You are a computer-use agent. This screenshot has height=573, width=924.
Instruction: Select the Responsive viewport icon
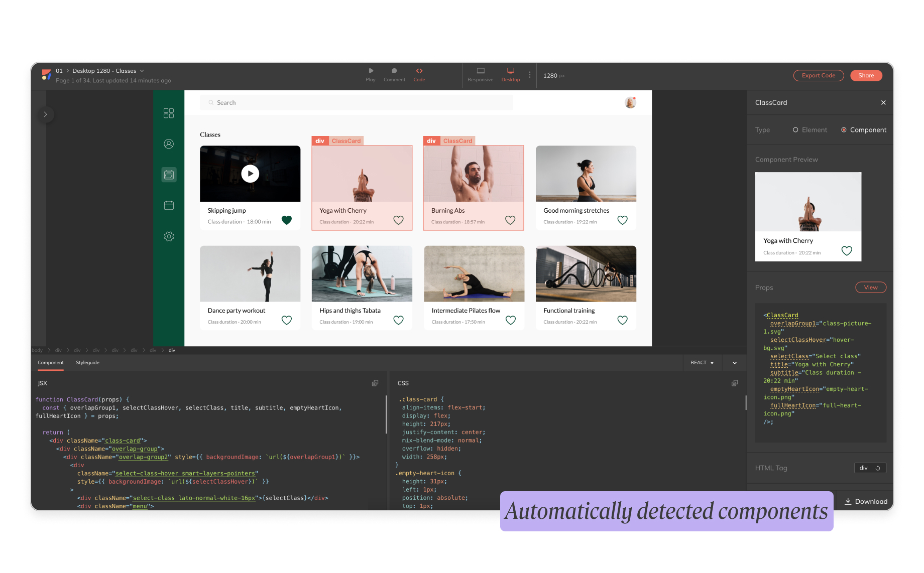[480, 71]
